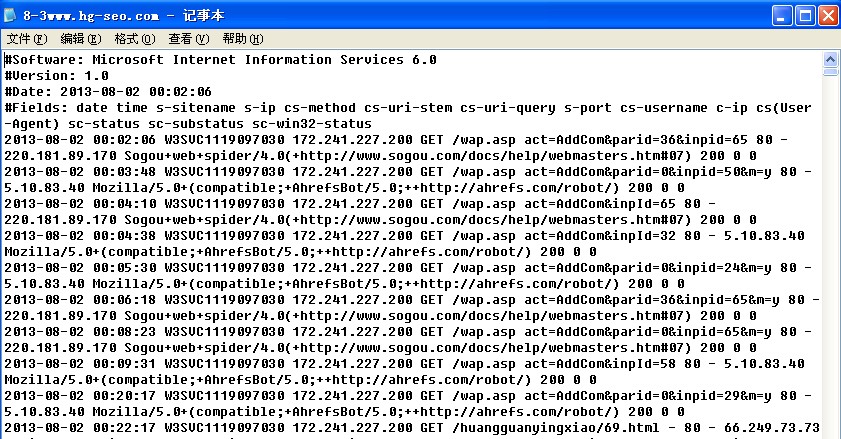
Task: Click the #Date: 2013-08-02 line
Action: click(108, 92)
